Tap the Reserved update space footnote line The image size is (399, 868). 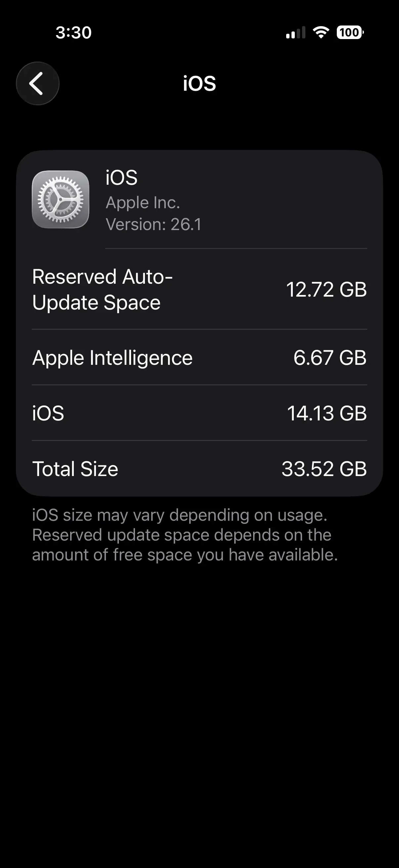click(x=182, y=535)
